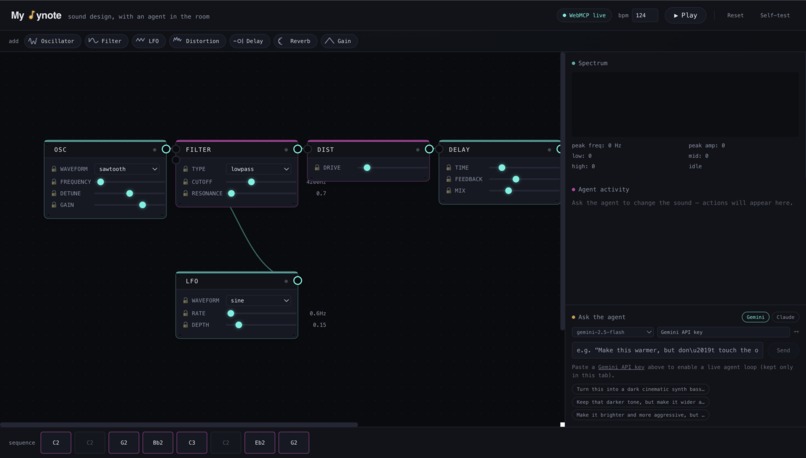Viewport: 806px width, 458px height.
Task: Click the DIST node output port
Action: coord(429,149)
